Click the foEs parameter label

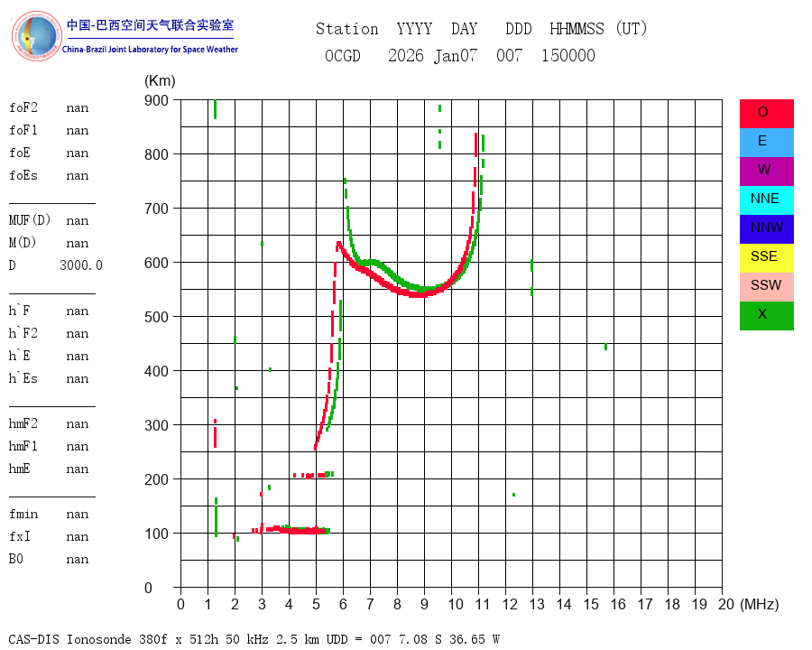pos(23,175)
